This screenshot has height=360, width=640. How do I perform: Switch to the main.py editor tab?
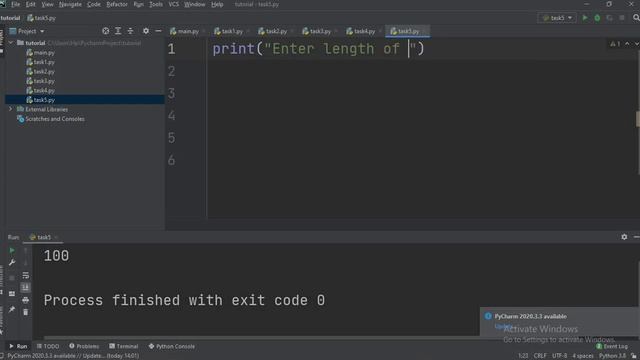(184, 31)
